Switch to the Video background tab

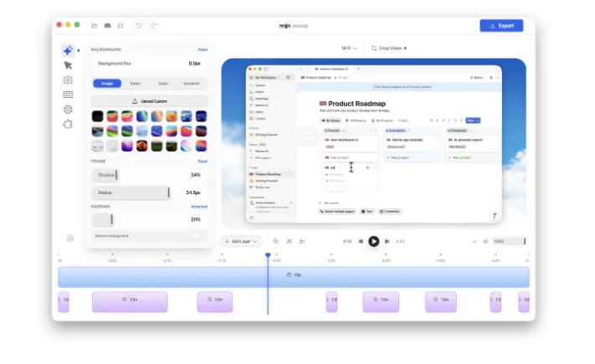(136, 84)
